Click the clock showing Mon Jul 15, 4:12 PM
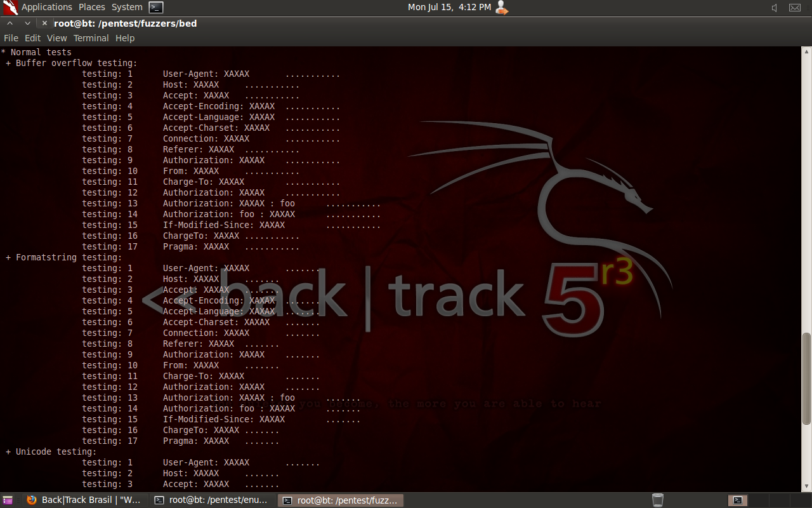Image resolution: width=812 pixels, height=508 pixels. coord(450,7)
